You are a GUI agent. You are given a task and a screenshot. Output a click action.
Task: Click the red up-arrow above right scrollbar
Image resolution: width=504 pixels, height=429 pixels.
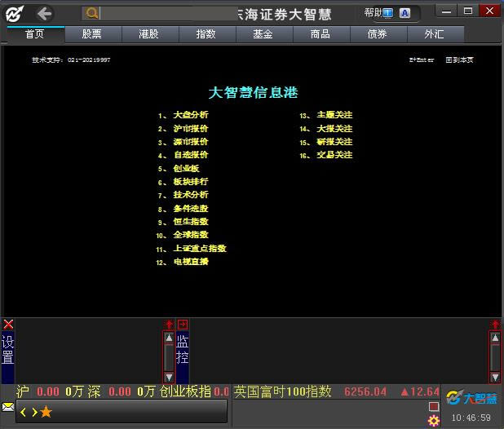coord(495,325)
